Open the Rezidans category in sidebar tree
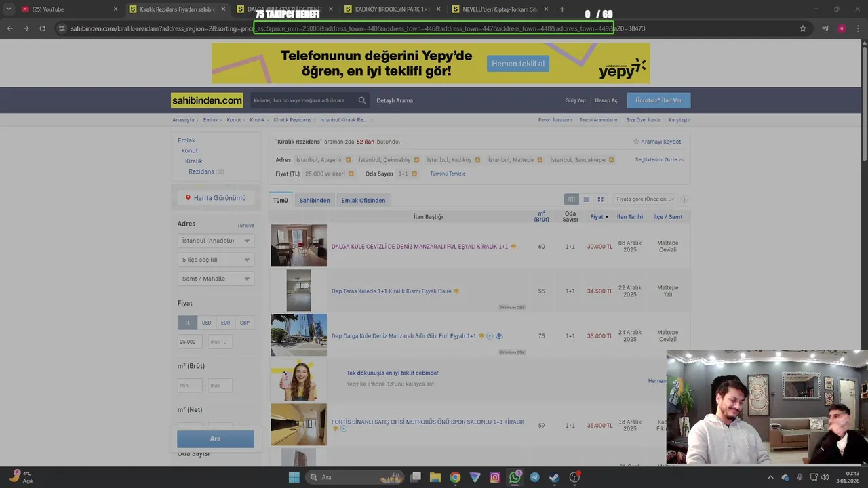The height and width of the screenshot is (488, 868). [201, 171]
